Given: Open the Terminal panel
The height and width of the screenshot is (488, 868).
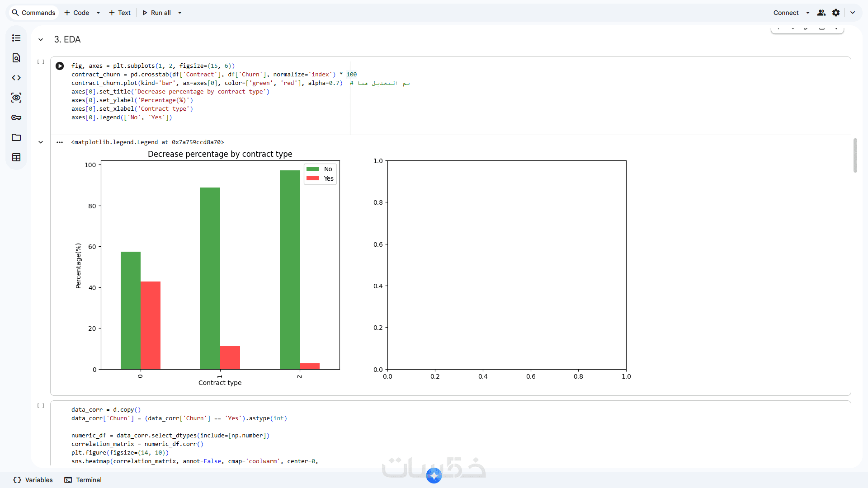Looking at the screenshot, I should [83, 480].
